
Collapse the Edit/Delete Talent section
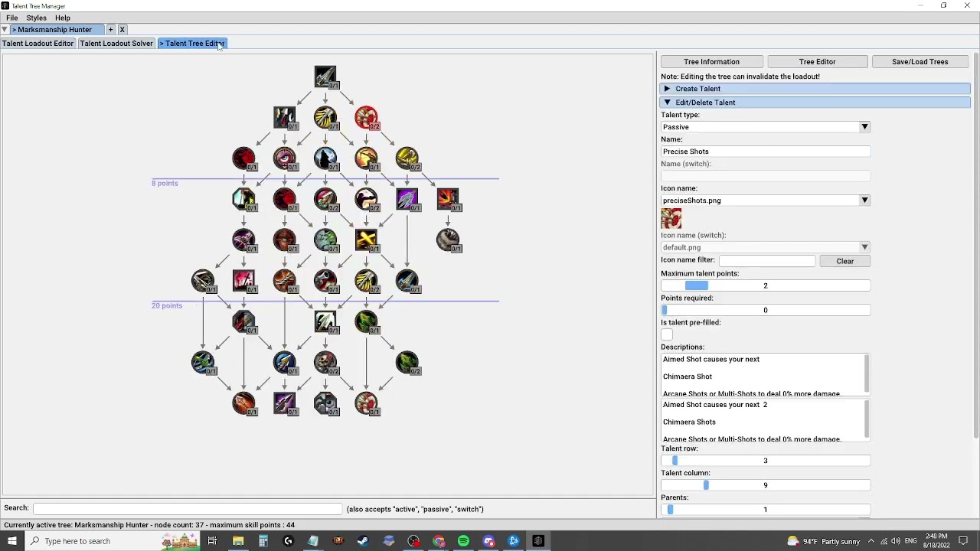point(815,103)
